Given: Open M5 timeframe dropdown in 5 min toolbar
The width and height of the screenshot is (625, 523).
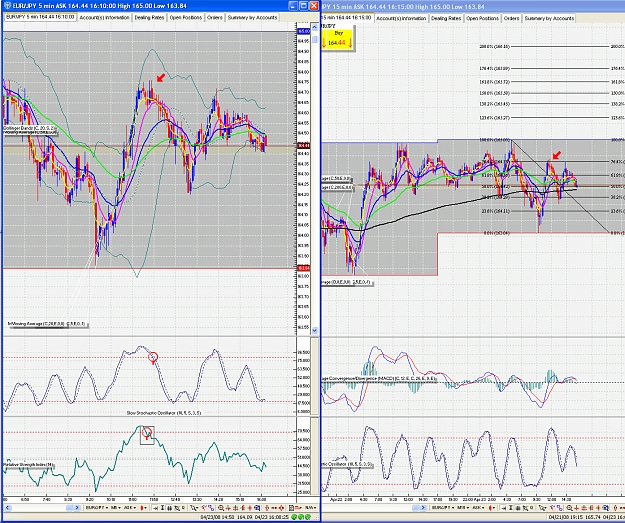Looking at the screenshot, I should pyautogui.click(x=116, y=508).
